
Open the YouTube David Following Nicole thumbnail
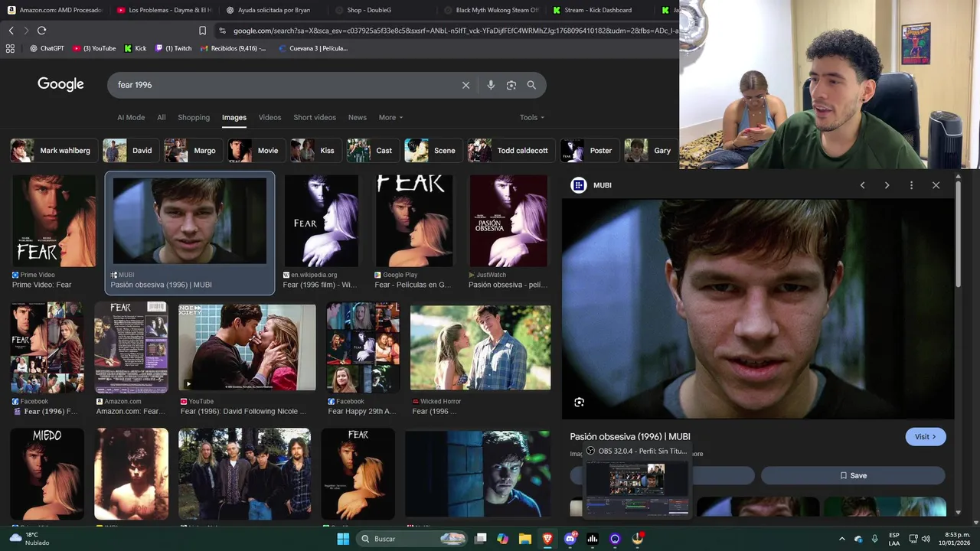coord(247,347)
